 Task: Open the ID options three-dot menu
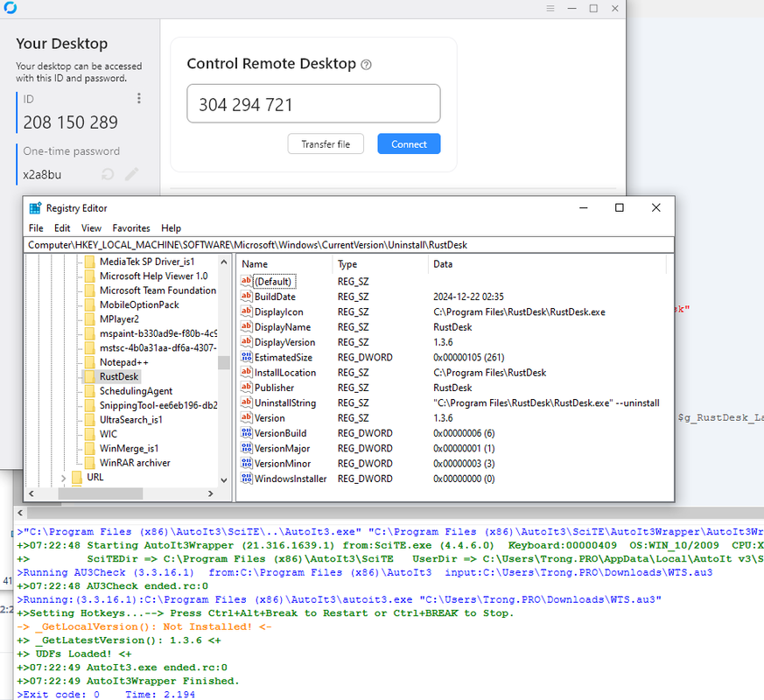click(139, 98)
